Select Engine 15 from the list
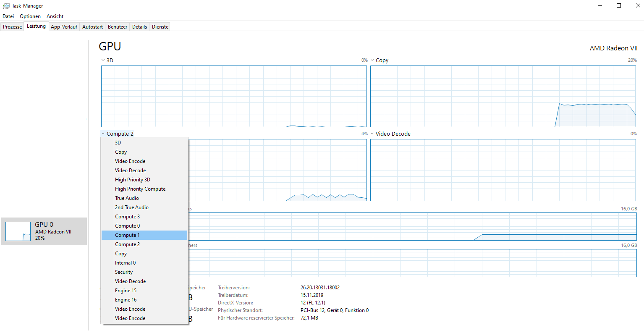Viewport: 644px width, 333px height. click(x=144, y=291)
